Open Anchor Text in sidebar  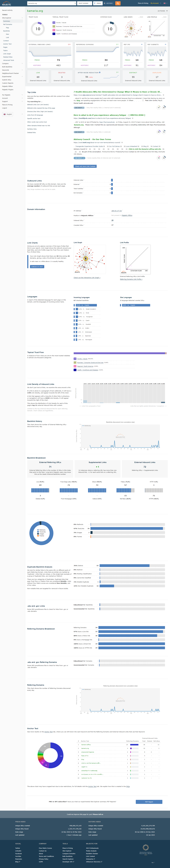(x=7, y=44)
